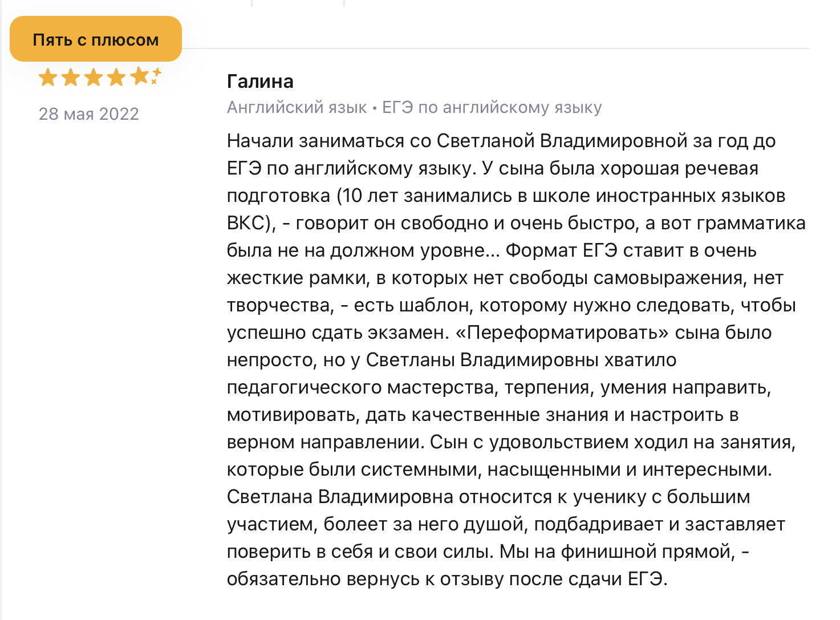
Task: Click the "ВКС" abbreviation in the review text
Action: (247, 222)
